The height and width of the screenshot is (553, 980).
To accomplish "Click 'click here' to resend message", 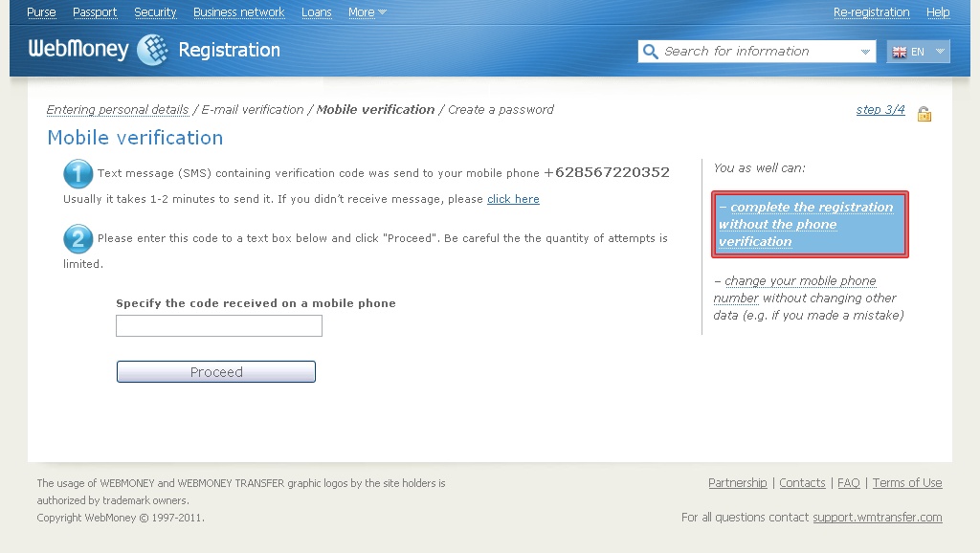I will pos(513,199).
